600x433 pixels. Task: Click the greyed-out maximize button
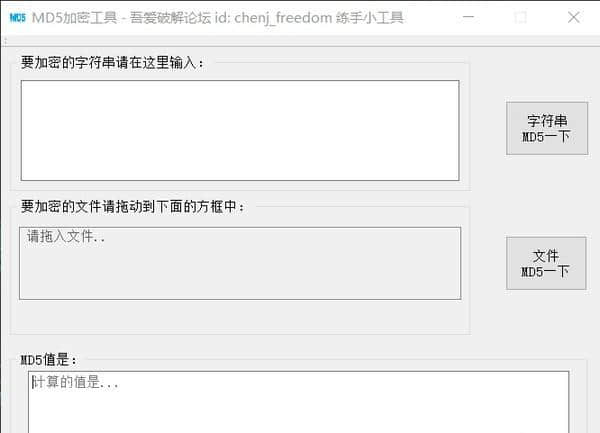click(520, 17)
